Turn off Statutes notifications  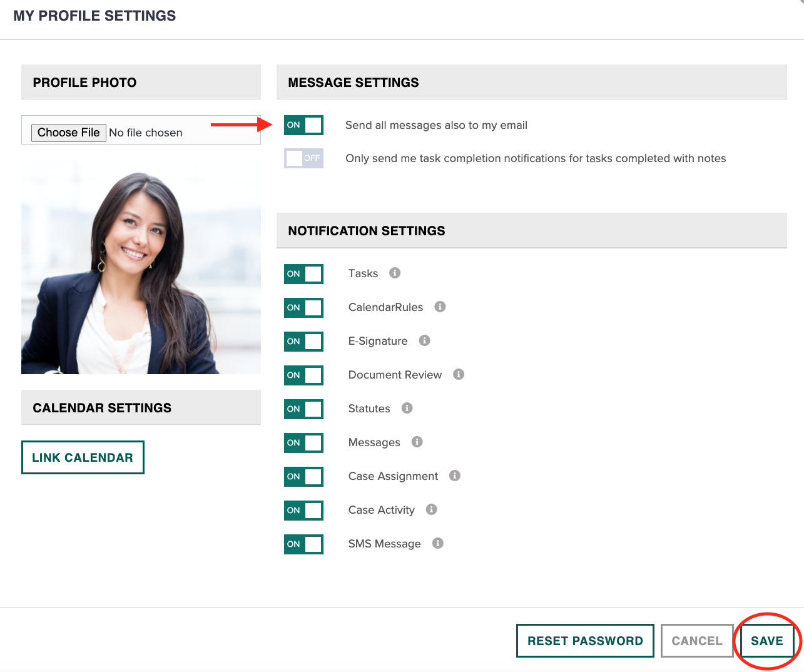tap(303, 409)
